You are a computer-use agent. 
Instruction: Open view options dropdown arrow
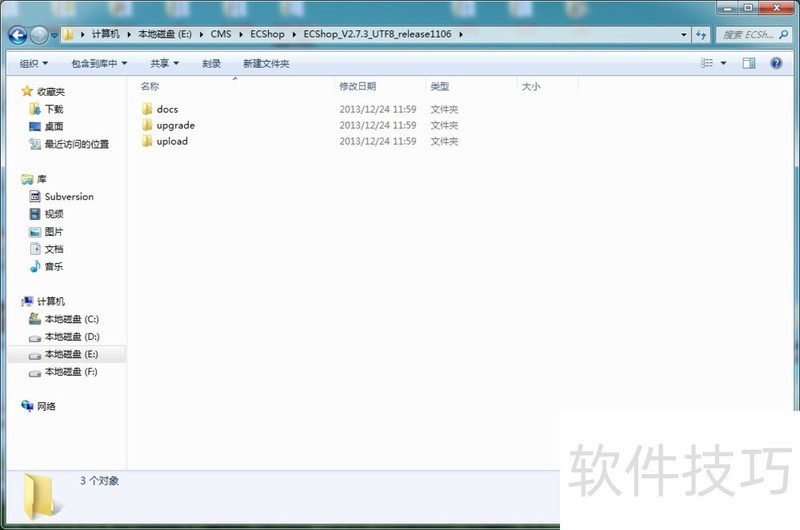[x=723, y=63]
